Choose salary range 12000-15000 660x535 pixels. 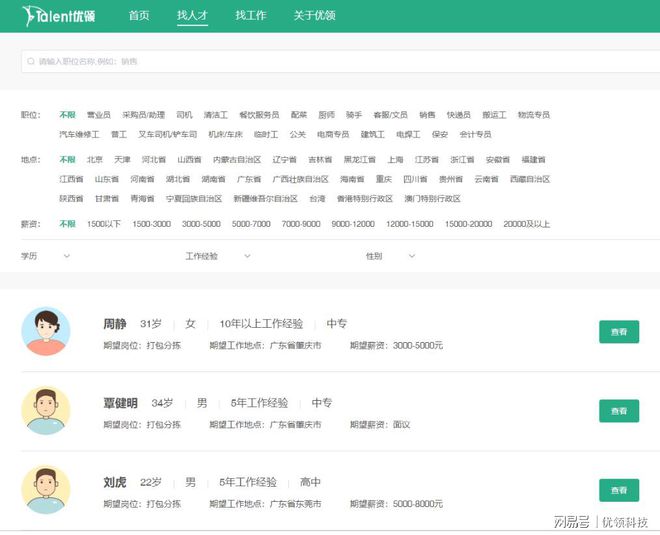point(410,224)
